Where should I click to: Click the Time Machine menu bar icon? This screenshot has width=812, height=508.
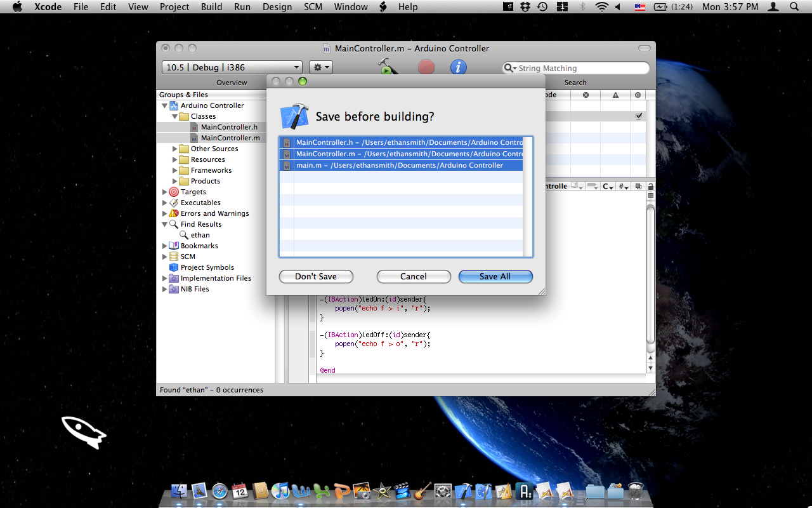tap(542, 7)
